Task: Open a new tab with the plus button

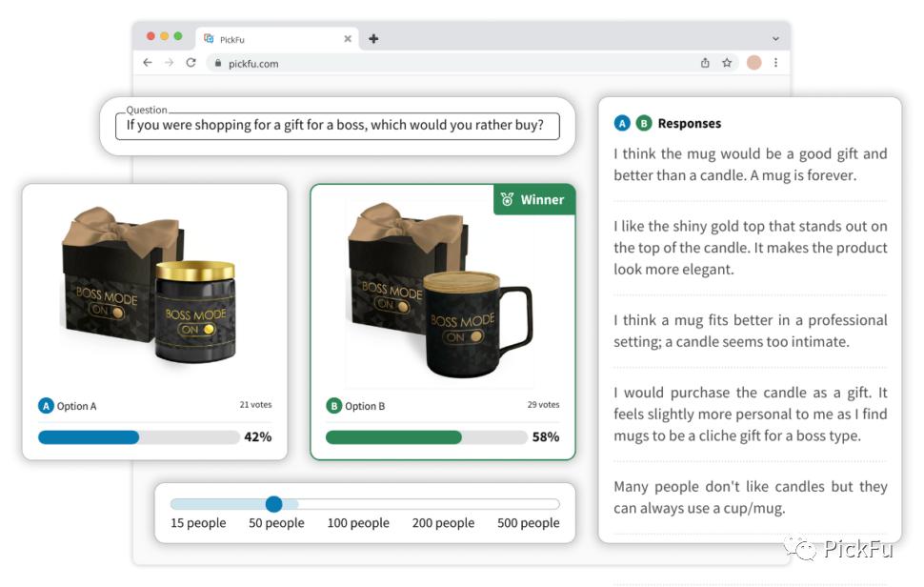Action: [x=373, y=39]
